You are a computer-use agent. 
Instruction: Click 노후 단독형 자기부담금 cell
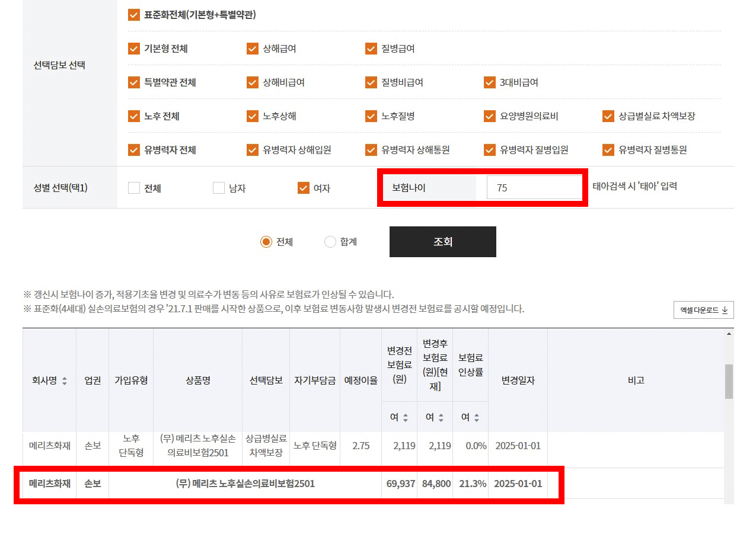315,446
